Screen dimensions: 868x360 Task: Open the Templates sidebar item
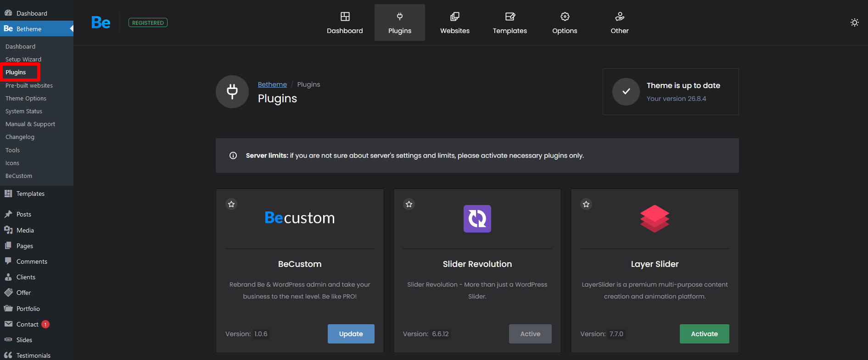pos(37,194)
